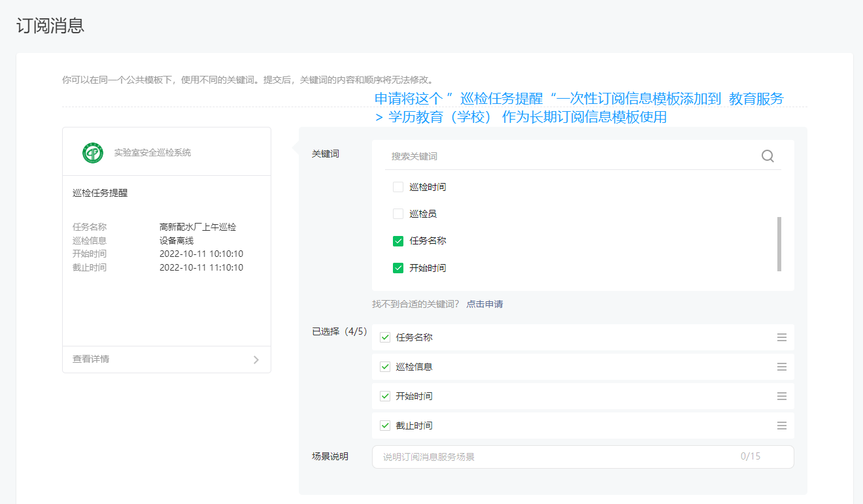Image resolution: width=863 pixels, height=504 pixels.
Task: Expand details via the 查看详情 chevron arrow
Action: tap(256, 359)
